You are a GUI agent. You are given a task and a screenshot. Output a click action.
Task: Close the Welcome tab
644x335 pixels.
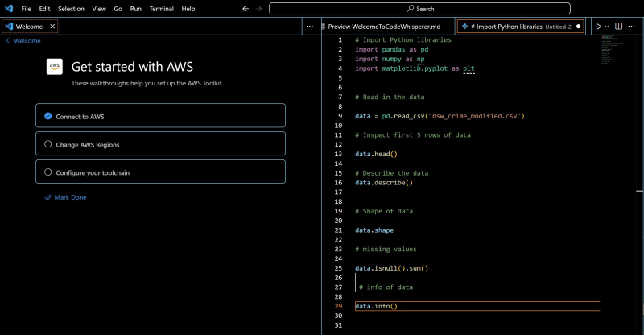point(52,27)
